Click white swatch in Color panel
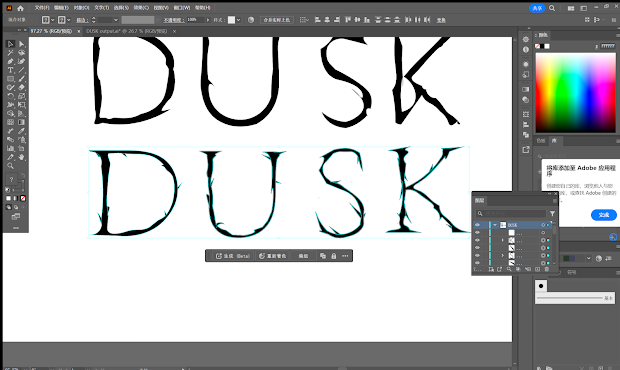 click(x=547, y=46)
